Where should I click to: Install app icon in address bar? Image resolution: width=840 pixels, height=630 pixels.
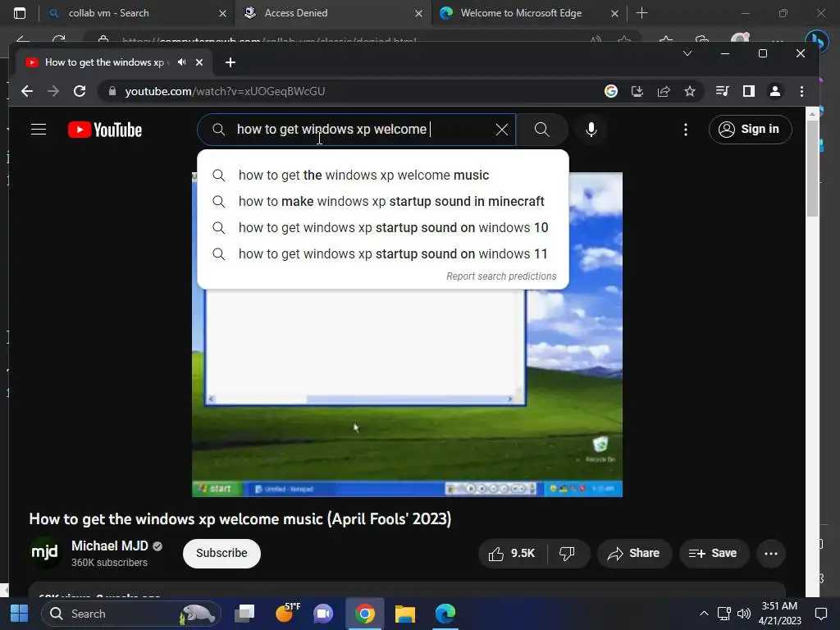(637, 91)
